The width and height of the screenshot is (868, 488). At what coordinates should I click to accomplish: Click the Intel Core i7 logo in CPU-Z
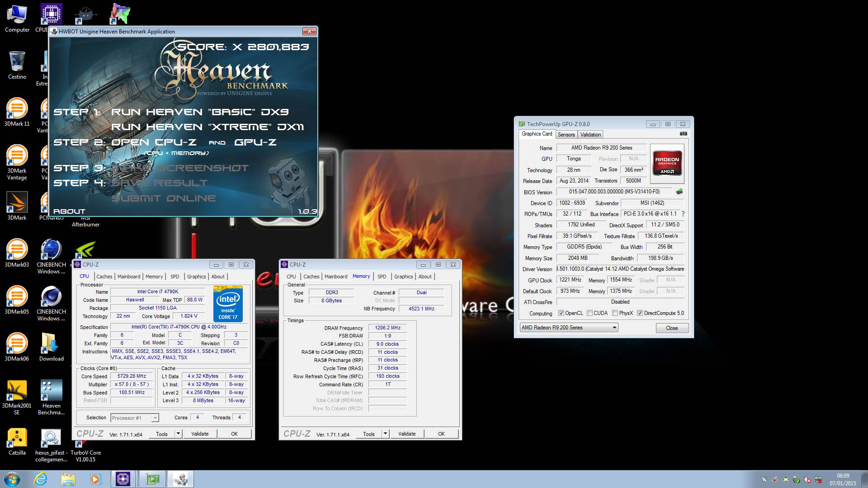click(228, 304)
